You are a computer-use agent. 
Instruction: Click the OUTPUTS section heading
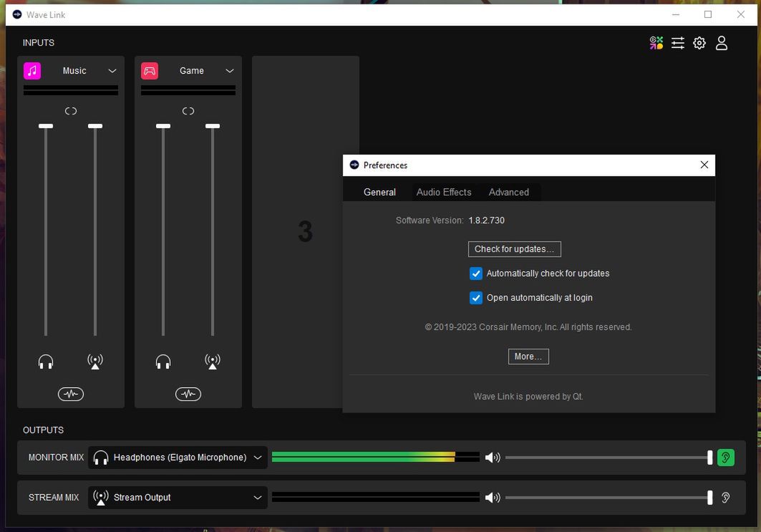point(43,430)
